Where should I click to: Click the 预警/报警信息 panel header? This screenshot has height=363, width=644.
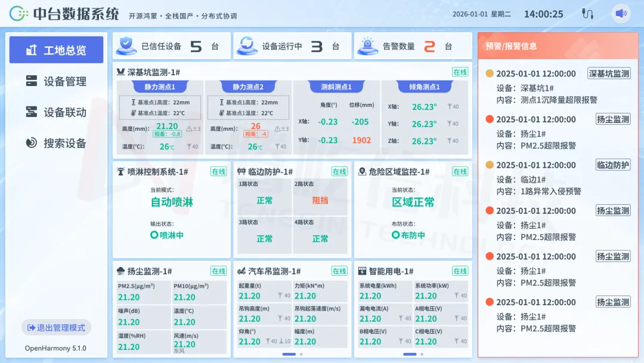tap(558, 46)
